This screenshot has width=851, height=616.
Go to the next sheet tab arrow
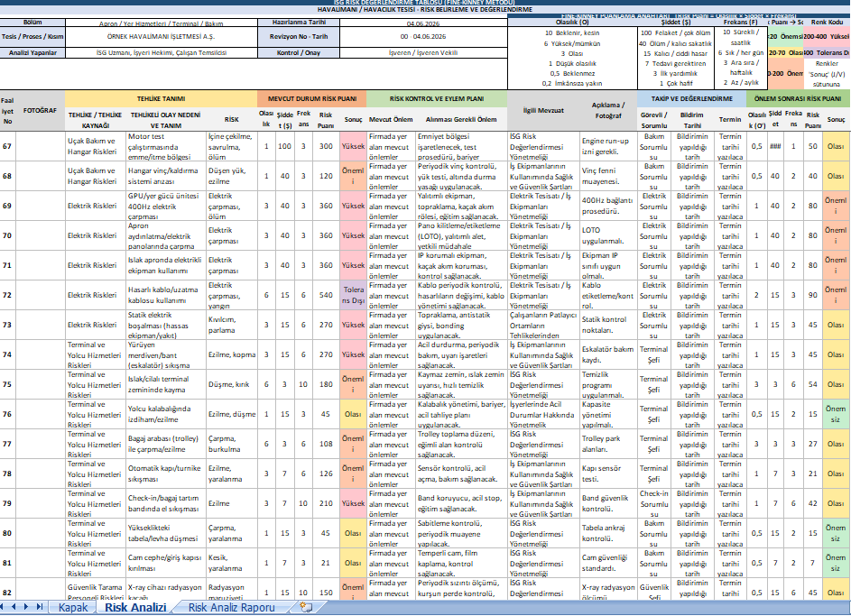tap(26, 607)
